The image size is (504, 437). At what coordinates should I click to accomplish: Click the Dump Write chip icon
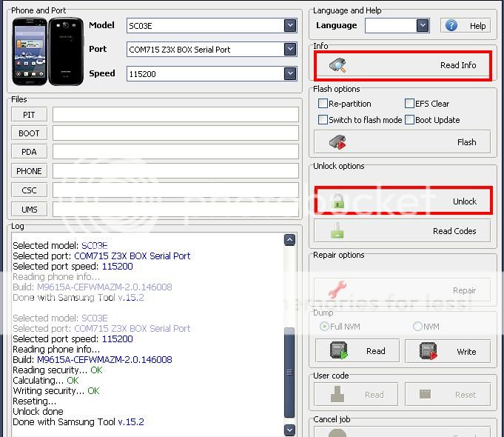pos(427,351)
